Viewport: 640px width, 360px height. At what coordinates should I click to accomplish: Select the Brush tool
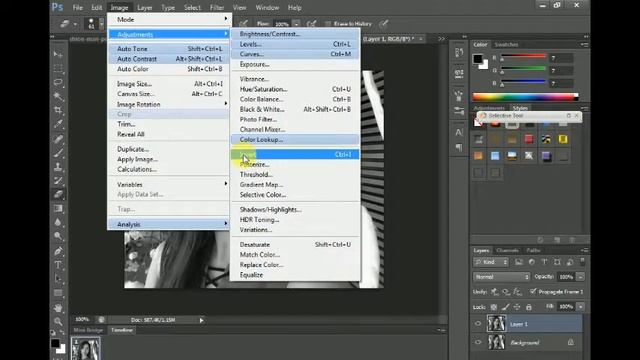click(58, 153)
